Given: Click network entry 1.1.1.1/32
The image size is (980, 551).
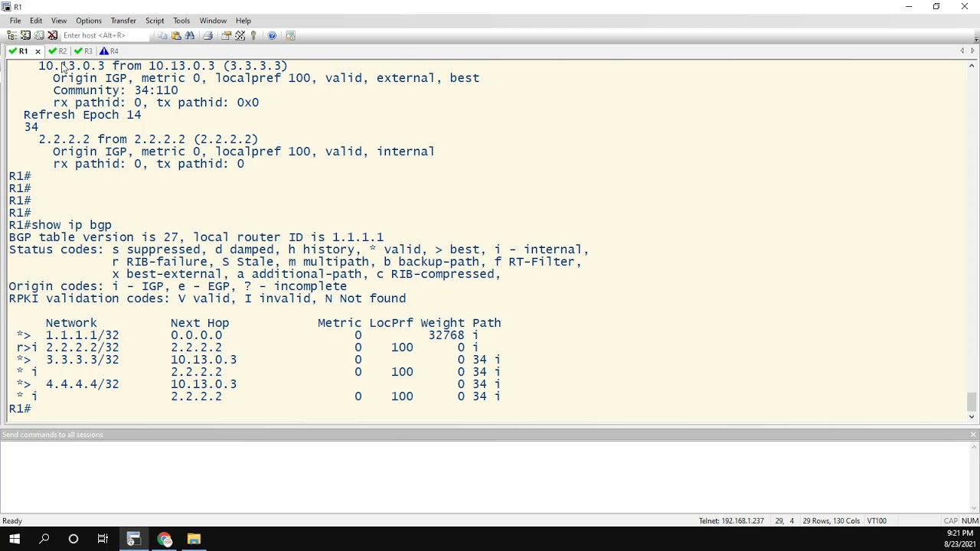Looking at the screenshot, I should pos(82,335).
